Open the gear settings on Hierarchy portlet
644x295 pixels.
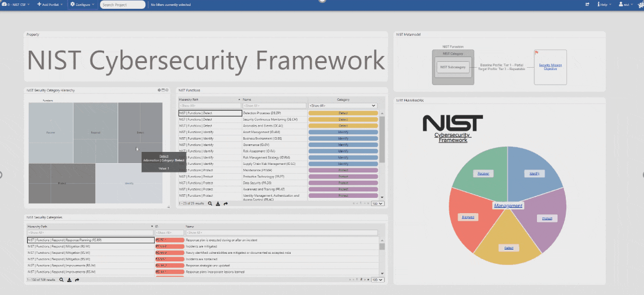coord(159,90)
